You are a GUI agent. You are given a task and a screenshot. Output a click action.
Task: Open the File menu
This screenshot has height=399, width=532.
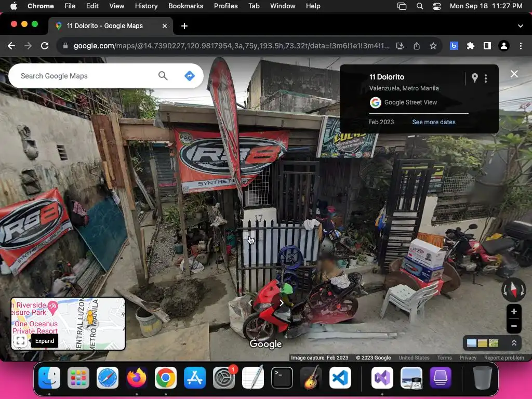pyautogui.click(x=70, y=6)
